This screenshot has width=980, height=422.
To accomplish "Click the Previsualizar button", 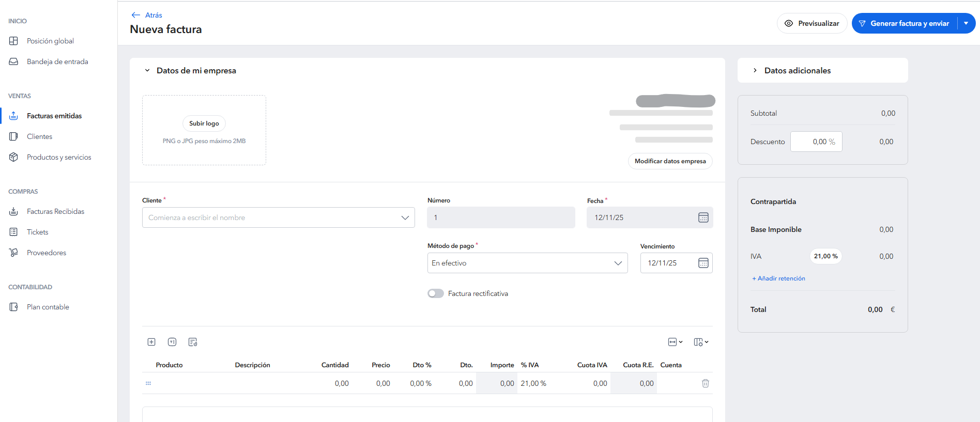I will pyautogui.click(x=811, y=23).
